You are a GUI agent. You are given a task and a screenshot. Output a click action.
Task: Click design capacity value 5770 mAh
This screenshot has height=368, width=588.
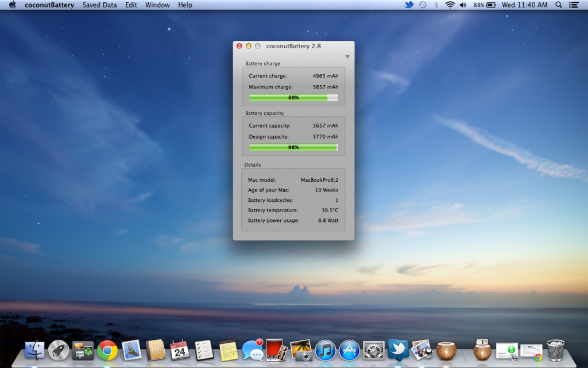pyautogui.click(x=326, y=137)
